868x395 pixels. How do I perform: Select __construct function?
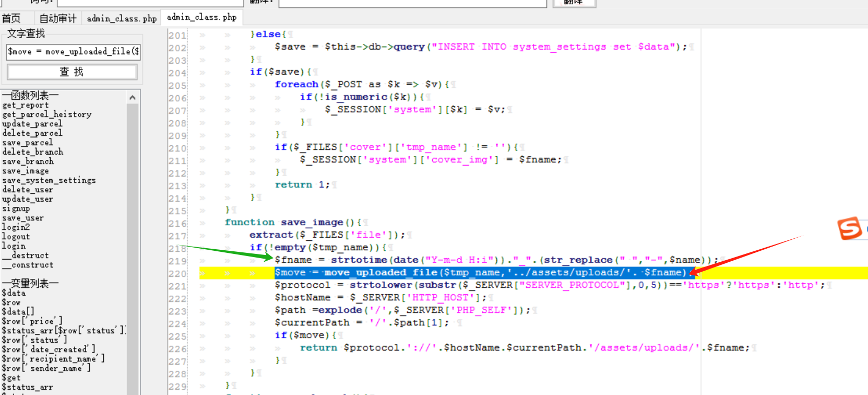(27, 265)
